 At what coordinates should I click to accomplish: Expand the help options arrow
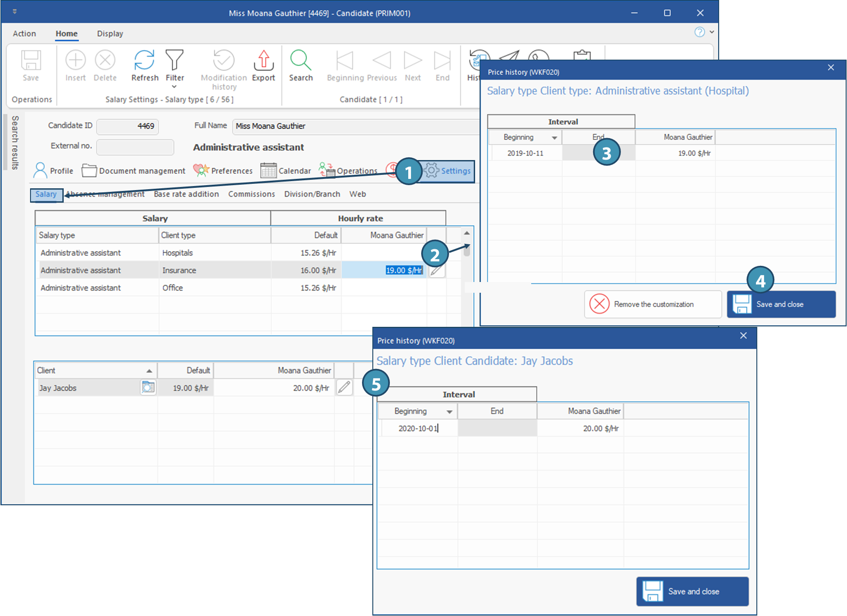pyautogui.click(x=712, y=32)
